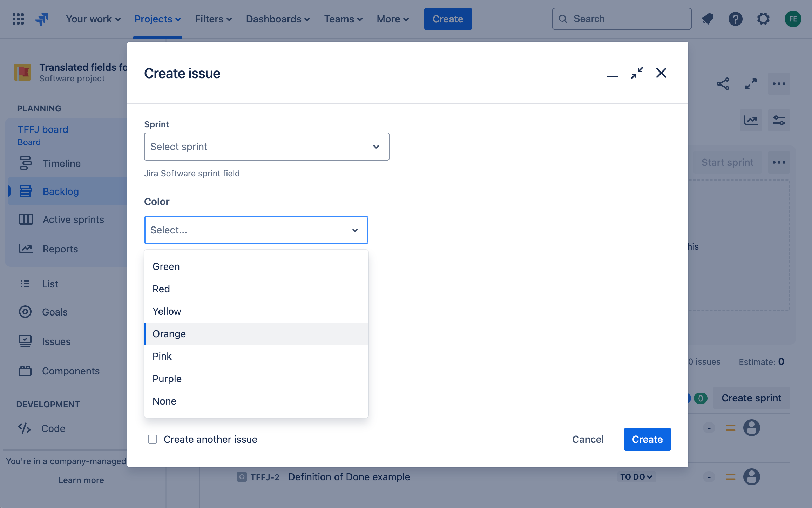Expand the Select sprint dropdown
The image size is (812, 508).
(x=266, y=147)
